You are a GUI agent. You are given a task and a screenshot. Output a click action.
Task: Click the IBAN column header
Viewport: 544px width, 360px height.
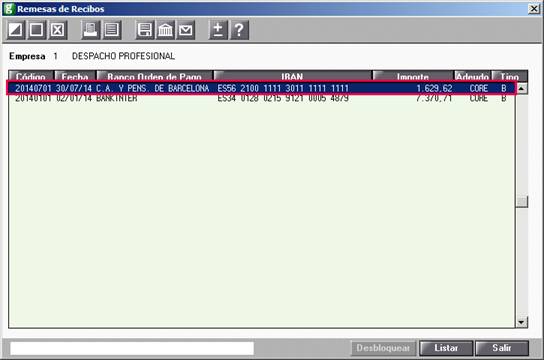[292, 76]
